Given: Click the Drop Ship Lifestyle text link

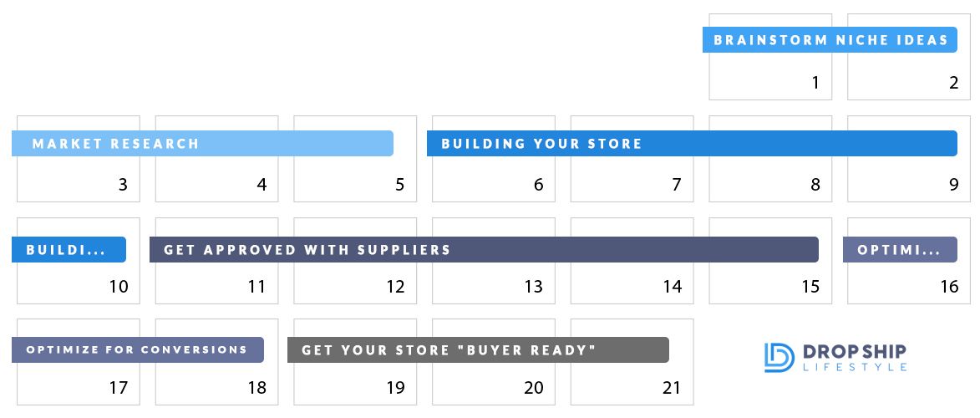Looking at the screenshot, I should [x=854, y=358].
